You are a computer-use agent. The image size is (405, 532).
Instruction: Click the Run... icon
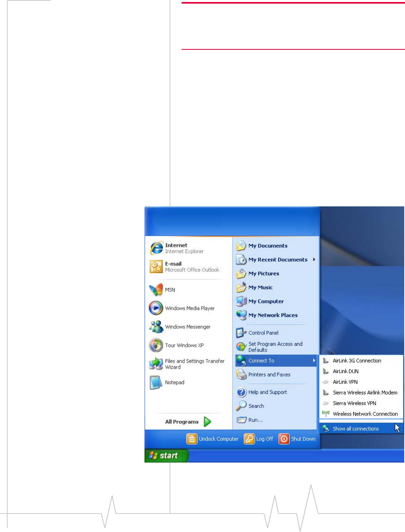241,420
